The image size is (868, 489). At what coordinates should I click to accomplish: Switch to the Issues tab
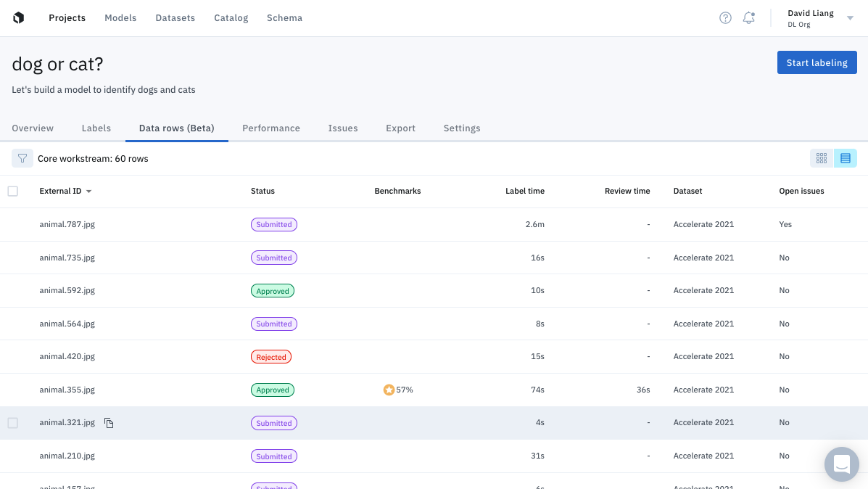pos(343,128)
